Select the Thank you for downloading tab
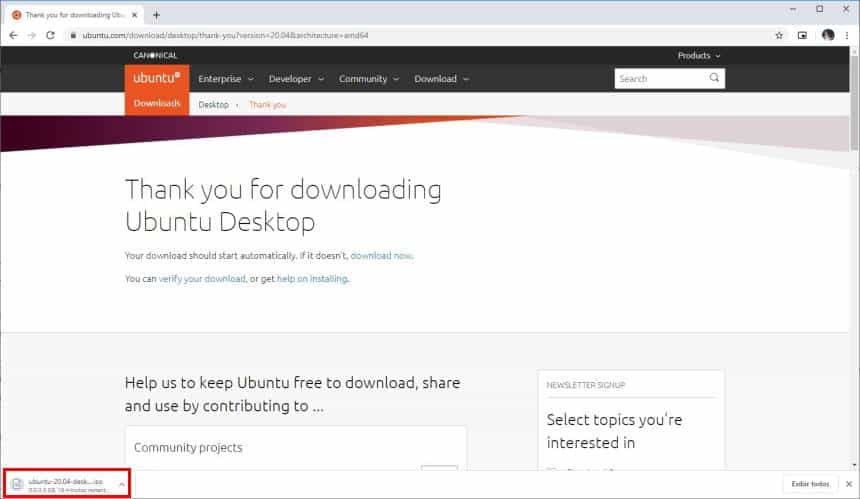 (74, 15)
